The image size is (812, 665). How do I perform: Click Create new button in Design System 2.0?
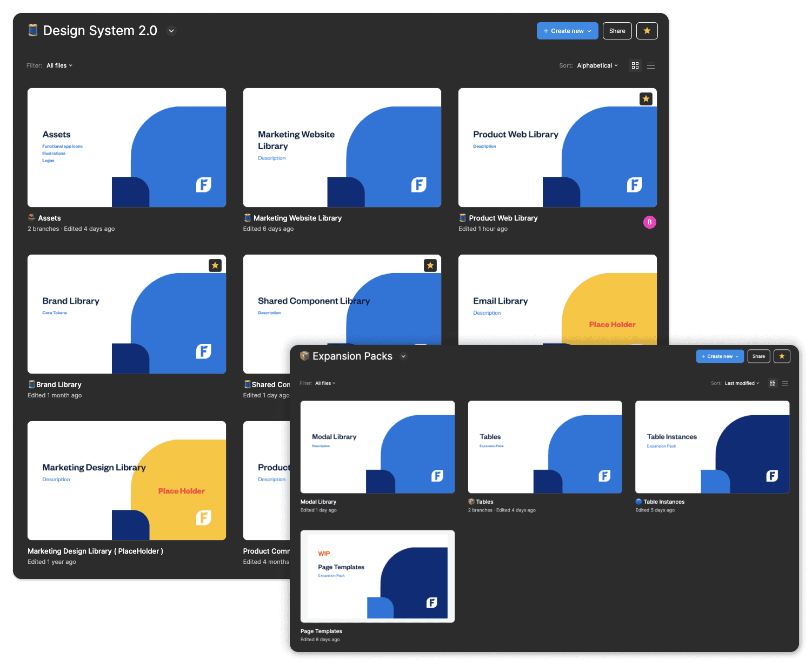567,31
